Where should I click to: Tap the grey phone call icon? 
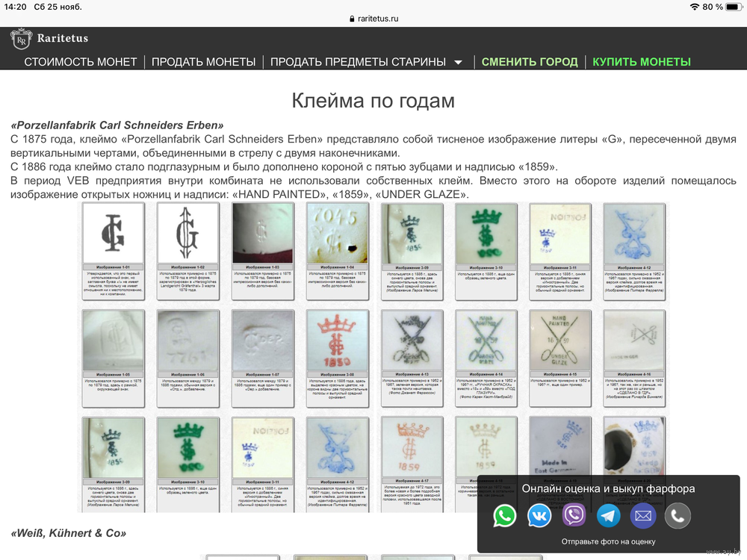tap(678, 516)
